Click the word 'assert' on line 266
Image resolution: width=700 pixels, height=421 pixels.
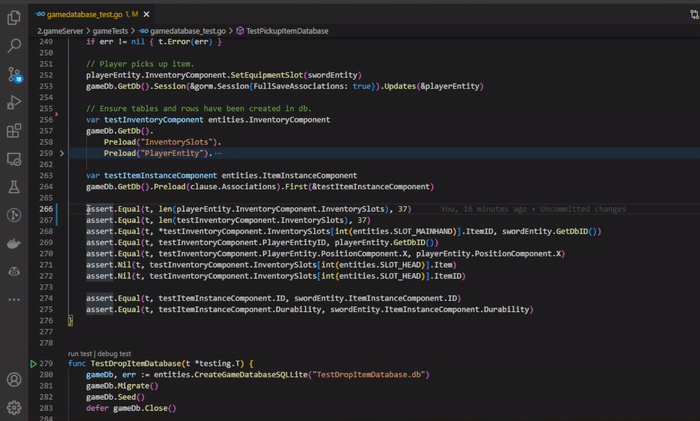point(100,209)
